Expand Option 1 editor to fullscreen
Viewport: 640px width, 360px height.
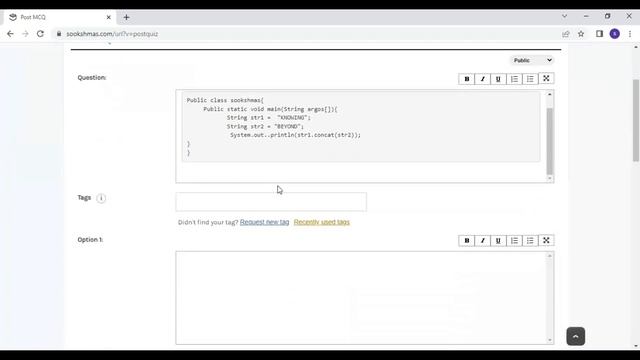pyautogui.click(x=546, y=240)
